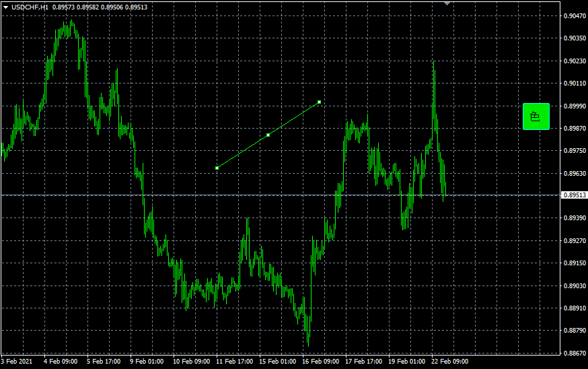Click the green 色 color button
This screenshot has height=369, width=588.
536,116
